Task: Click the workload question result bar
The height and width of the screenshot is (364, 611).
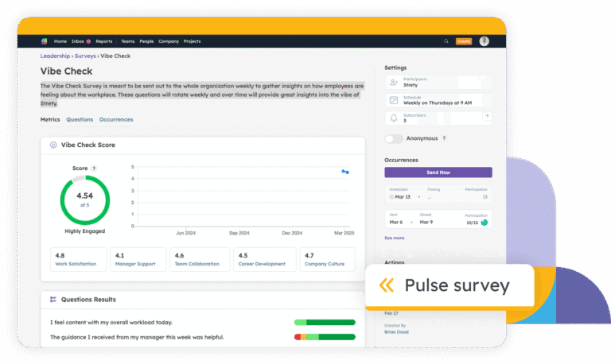Action: click(325, 323)
